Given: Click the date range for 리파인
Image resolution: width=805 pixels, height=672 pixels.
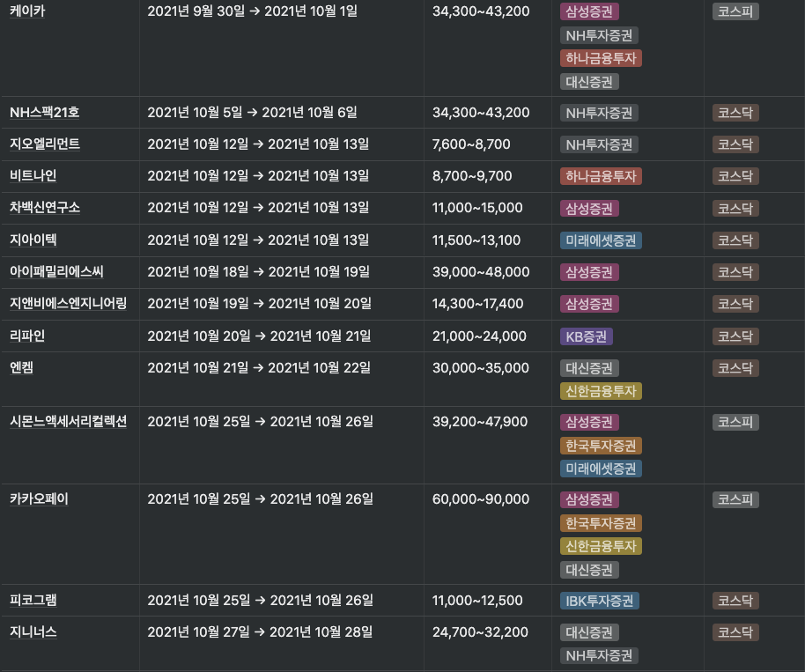Looking at the screenshot, I should [259, 336].
